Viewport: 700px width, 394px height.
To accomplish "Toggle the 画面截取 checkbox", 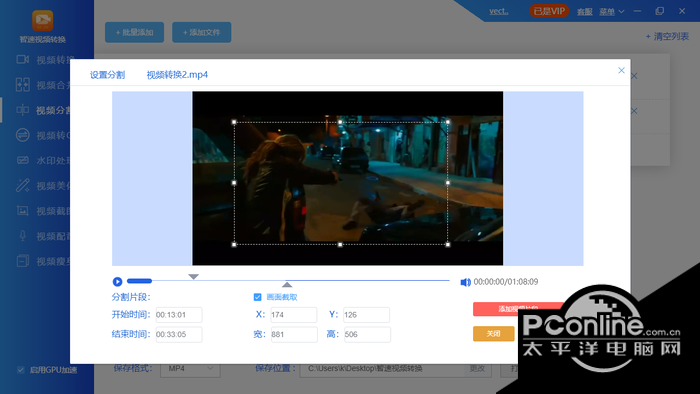I will pos(258,297).
